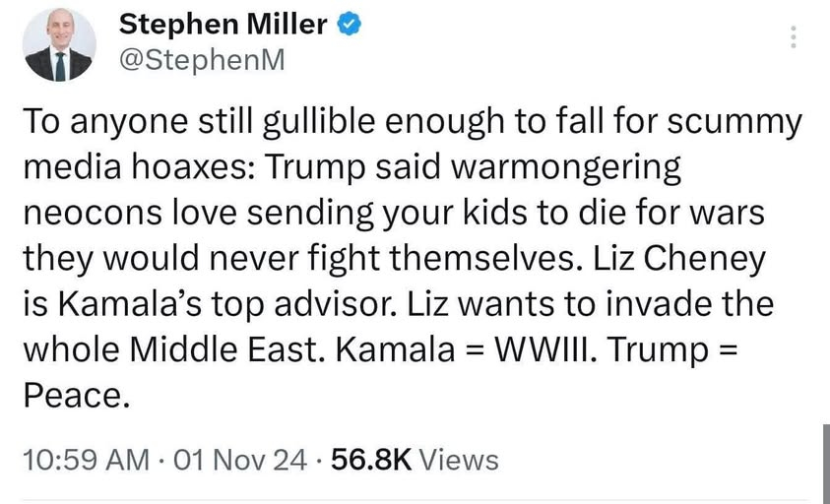Image resolution: width=830 pixels, height=504 pixels.
Task: Open the three-dot more options menu
Action: point(794,38)
